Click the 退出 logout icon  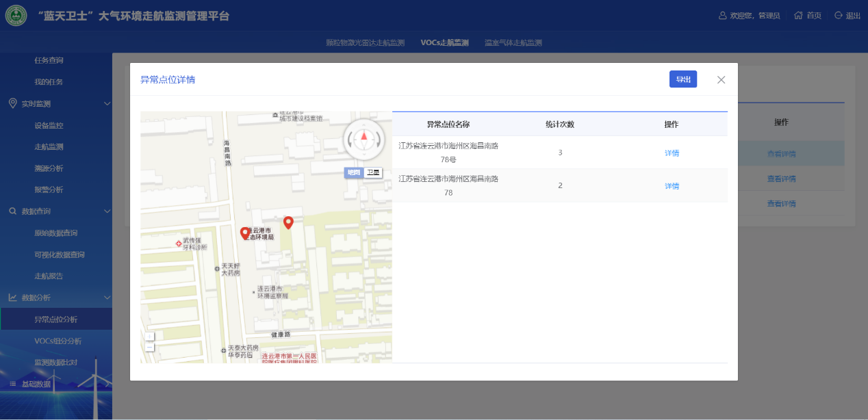point(838,16)
